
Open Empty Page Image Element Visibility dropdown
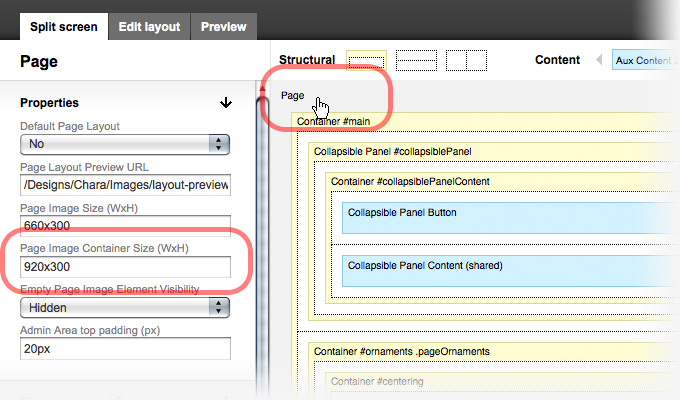[125, 308]
